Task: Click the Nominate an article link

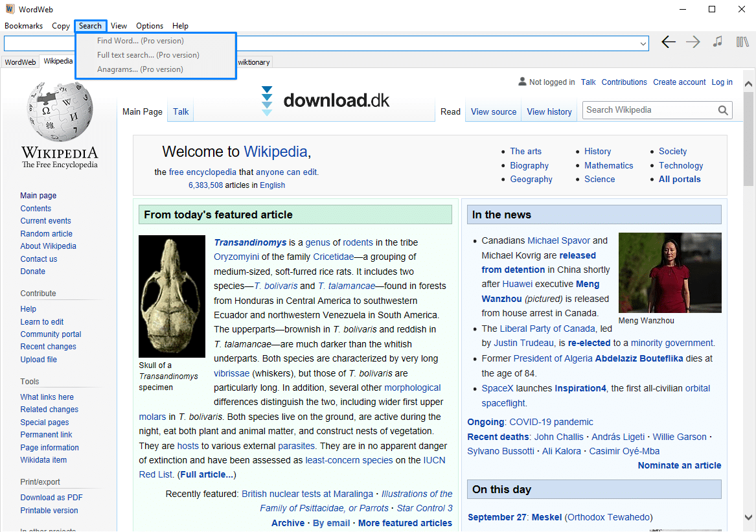Action: coord(680,465)
